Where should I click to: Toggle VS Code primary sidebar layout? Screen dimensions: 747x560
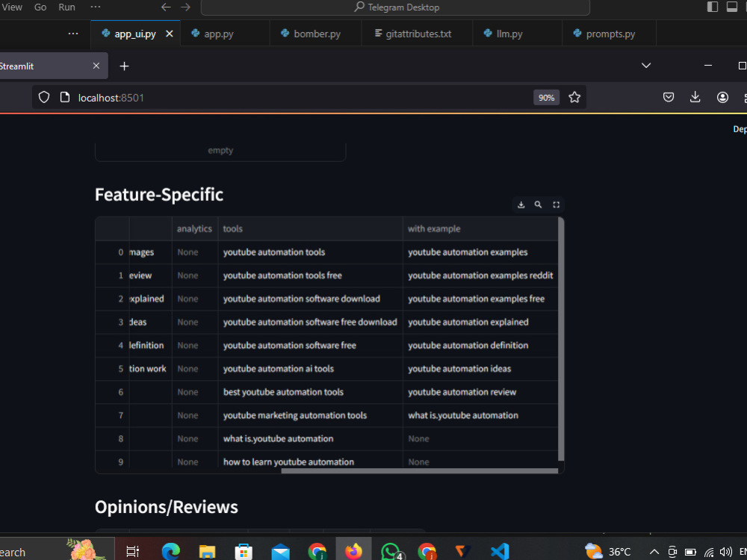(x=712, y=7)
